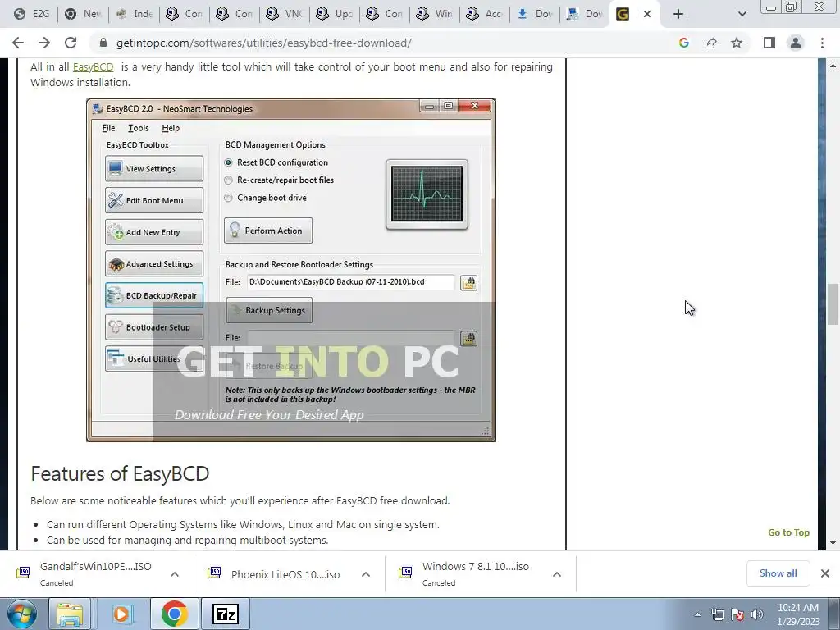Expand options for the Phoenix LiteOS iso download
The width and height of the screenshot is (840, 630).
click(x=366, y=574)
